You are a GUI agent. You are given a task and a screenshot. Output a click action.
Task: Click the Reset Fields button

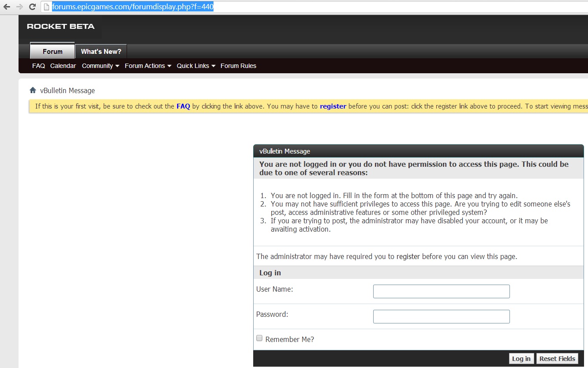[557, 359]
